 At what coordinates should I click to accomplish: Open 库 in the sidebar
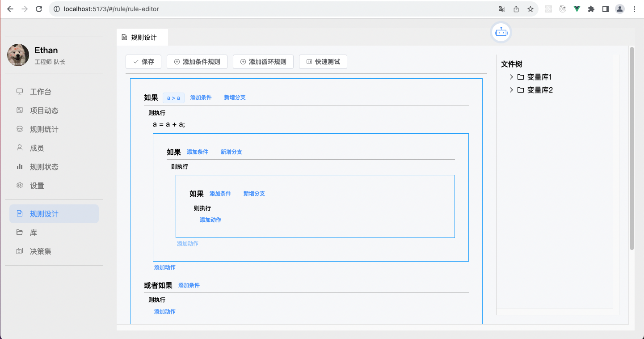pos(54,233)
